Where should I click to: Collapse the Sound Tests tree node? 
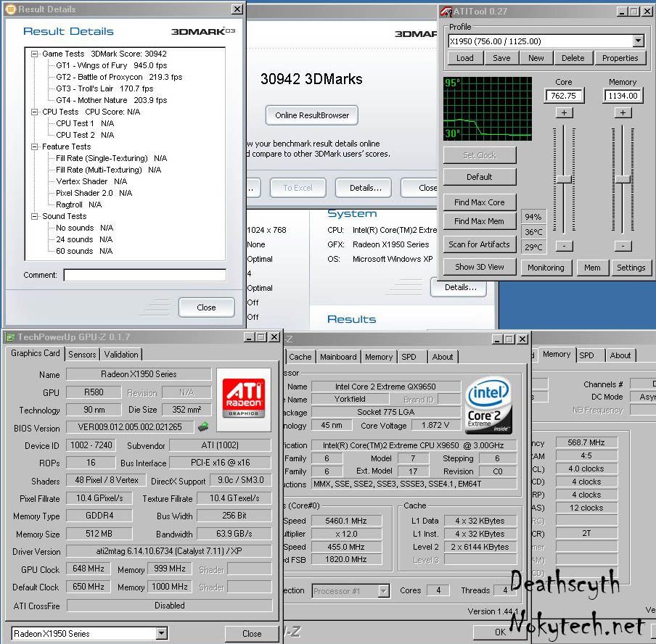click(34, 216)
